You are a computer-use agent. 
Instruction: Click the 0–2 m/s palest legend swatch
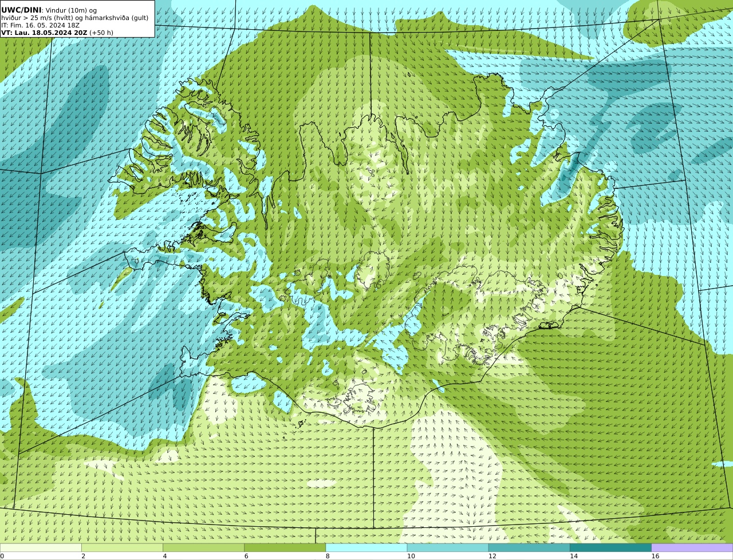click(x=41, y=547)
